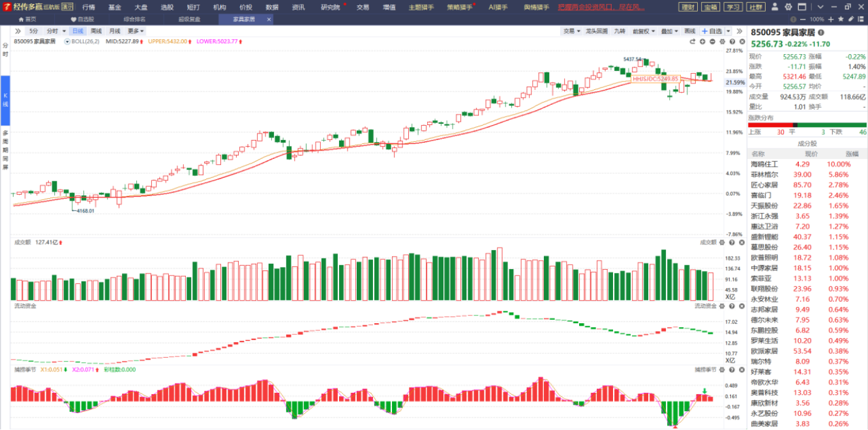868x430 pixels.
Task: Open the 前复权 adjustment dropdown
Action: point(643,31)
